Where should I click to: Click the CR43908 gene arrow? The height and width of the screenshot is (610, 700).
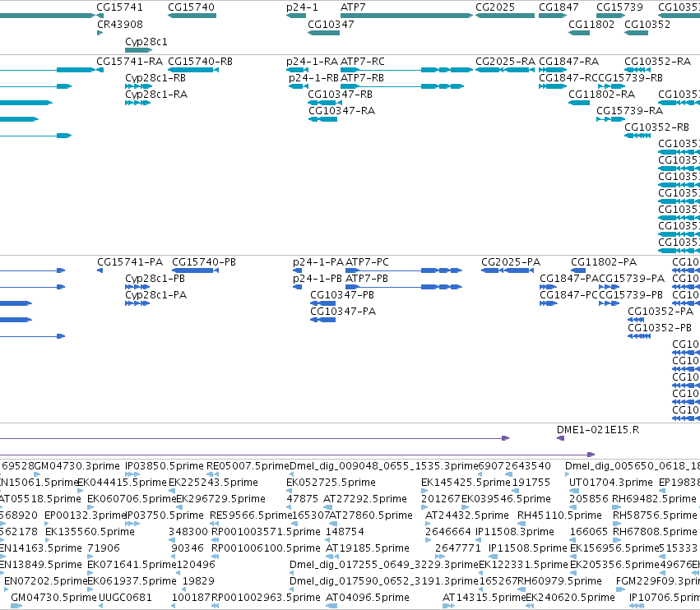[x=100, y=33]
